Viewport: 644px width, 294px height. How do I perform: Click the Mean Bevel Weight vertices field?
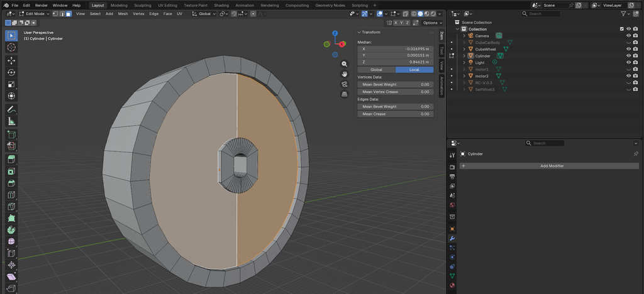tap(395, 84)
